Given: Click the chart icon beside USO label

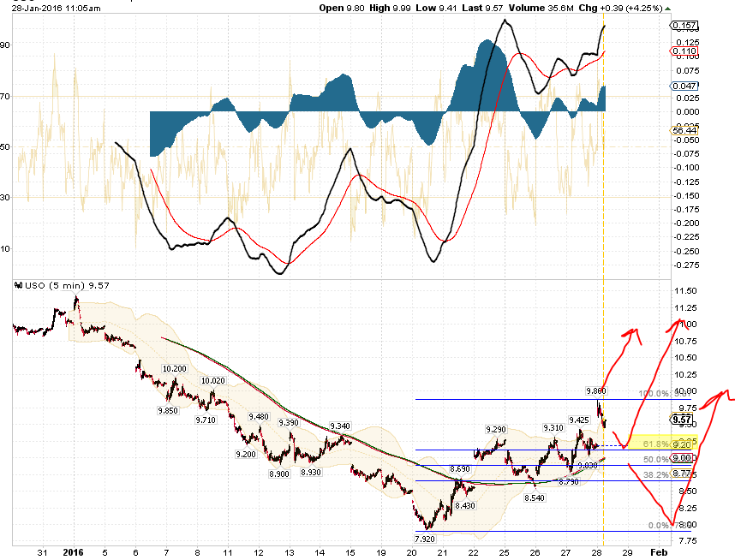Looking at the screenshot, I should click(x=19, y=285).
